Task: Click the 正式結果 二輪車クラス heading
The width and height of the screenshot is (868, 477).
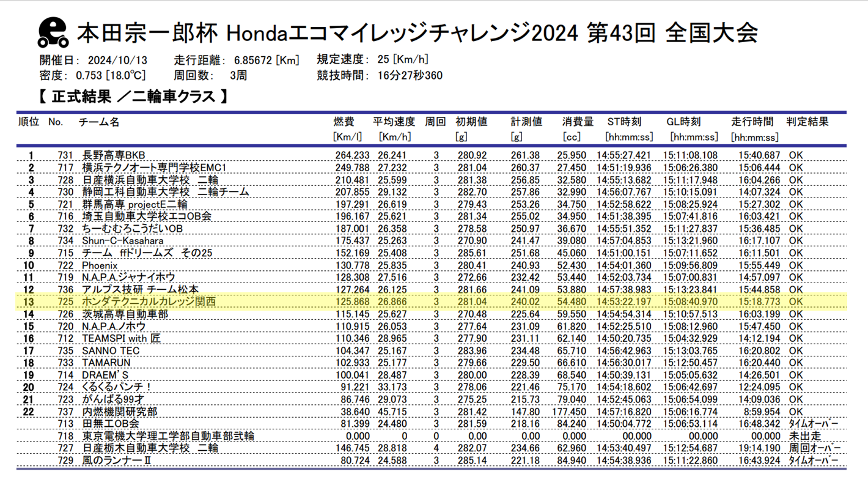Action: point(133,97)
